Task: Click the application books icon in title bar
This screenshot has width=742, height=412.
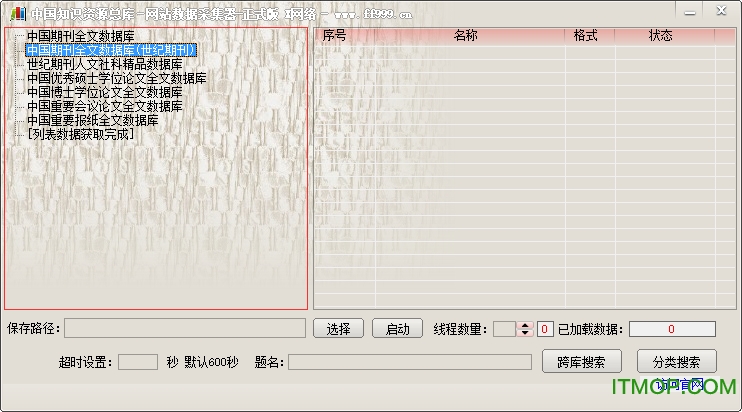Action: tap(18, 13)
